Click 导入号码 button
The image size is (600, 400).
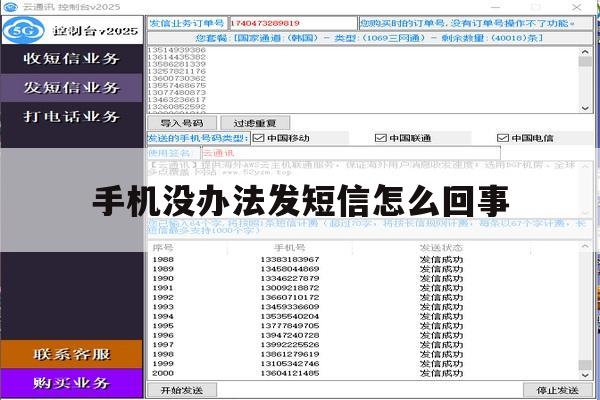pos(182,123)
